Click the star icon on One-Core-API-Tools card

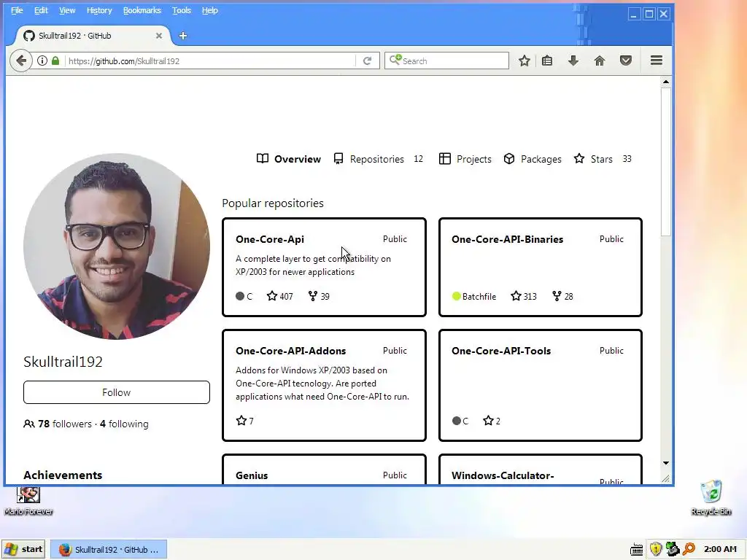tap(488, 421)
